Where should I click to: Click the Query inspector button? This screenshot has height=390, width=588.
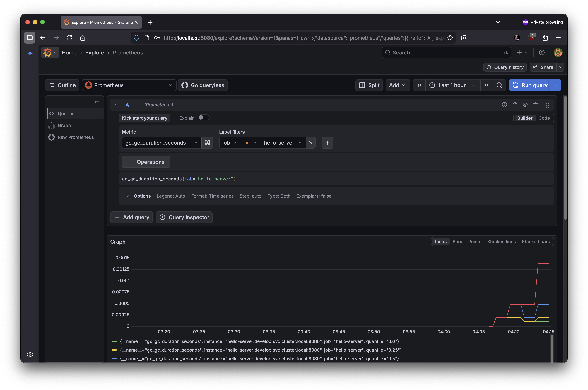(x=184, y=217)
